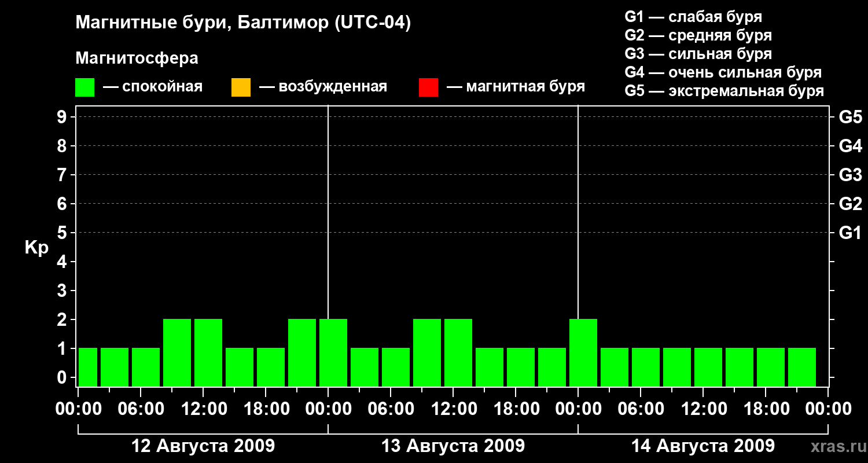Click the 'G2 — средняя буря' description
The image size is (868, 463).
click(x=698, y=35)
